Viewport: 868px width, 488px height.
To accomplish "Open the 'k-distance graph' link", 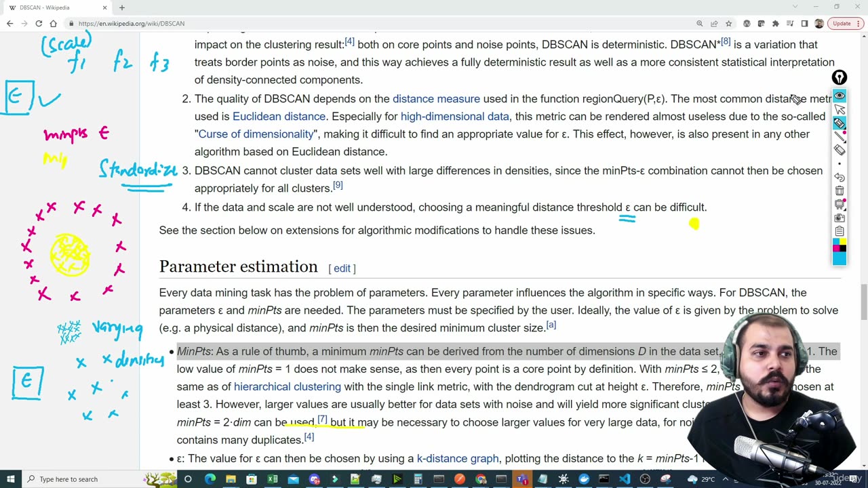I will (x=458, y=459).
